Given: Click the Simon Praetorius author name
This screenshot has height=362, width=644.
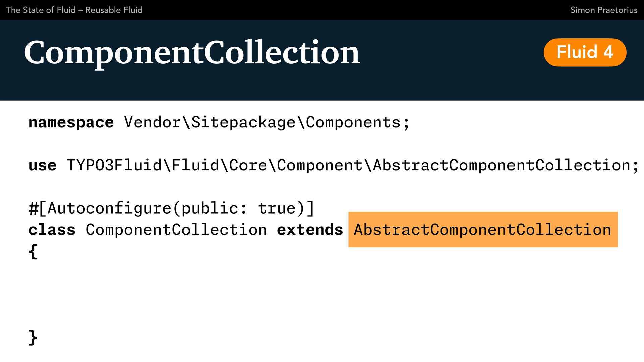Looking at the screenshot, I should (x=604, y=10).
